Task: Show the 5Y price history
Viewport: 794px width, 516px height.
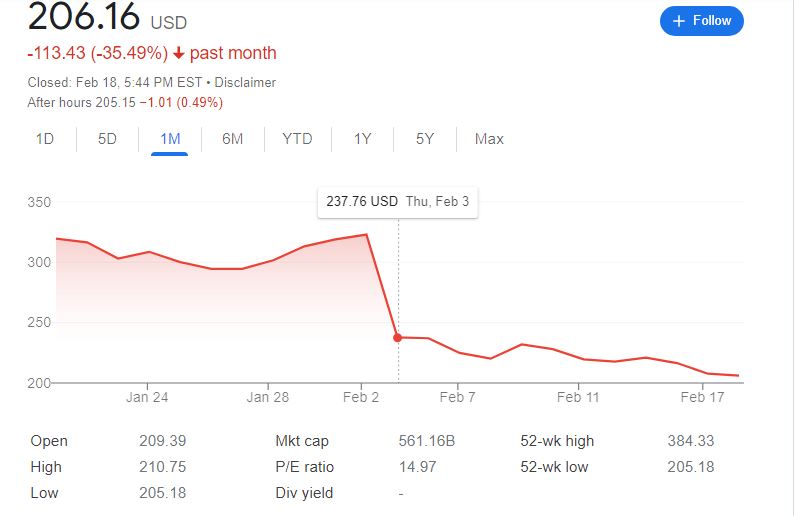Action: pyautogui.click(x=425, y=139)
